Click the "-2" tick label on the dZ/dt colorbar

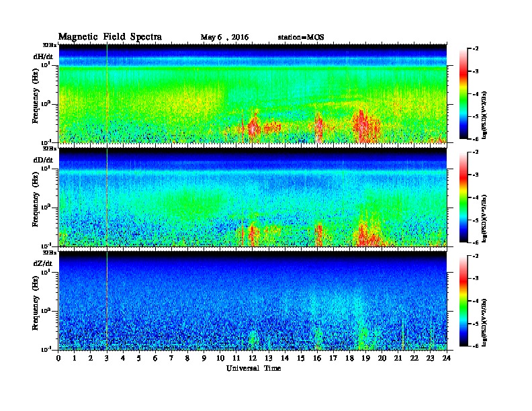[x=476, y=256]
